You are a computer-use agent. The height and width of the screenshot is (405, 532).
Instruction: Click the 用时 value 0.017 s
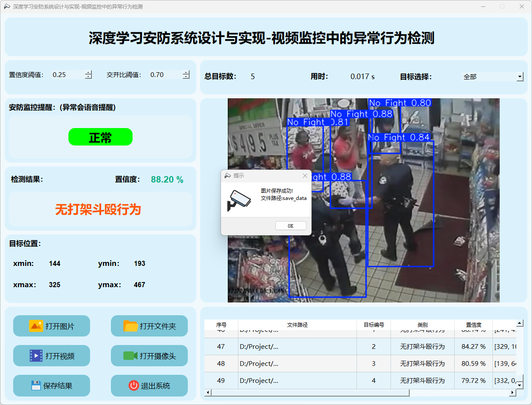[x=362, y=77]
